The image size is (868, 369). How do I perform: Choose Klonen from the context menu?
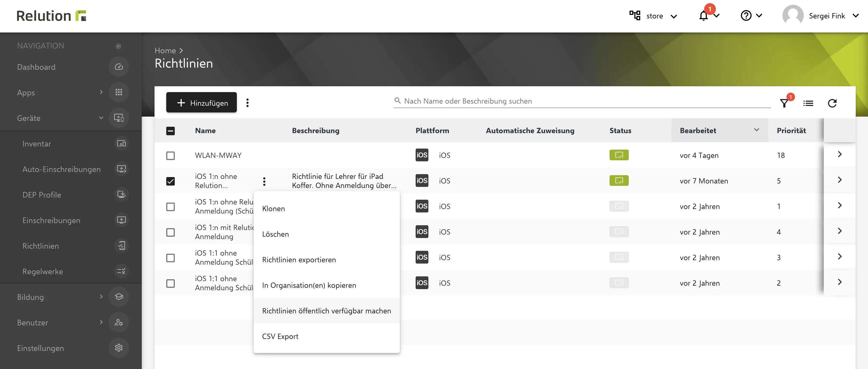(x=273, y=209)
